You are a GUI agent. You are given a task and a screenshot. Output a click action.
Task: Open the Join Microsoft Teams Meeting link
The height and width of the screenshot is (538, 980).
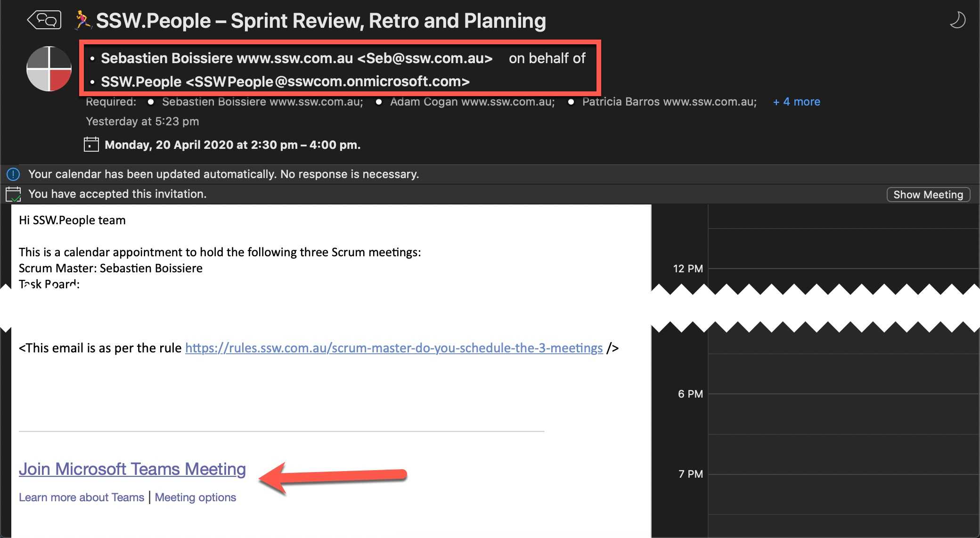click(132, 469)
